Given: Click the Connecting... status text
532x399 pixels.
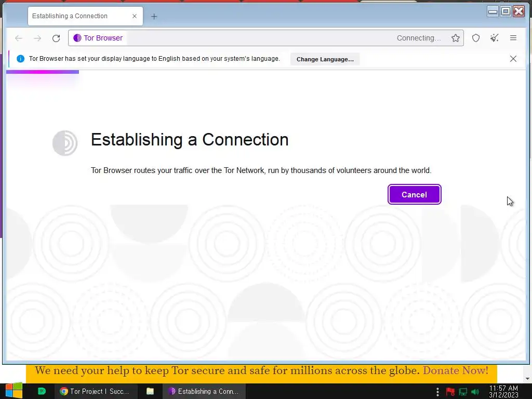Looking at the screenshot, I should (419, 38).
